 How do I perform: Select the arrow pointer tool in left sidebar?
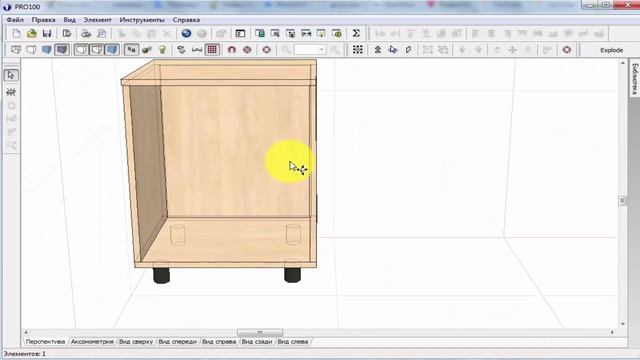point(11,75)
